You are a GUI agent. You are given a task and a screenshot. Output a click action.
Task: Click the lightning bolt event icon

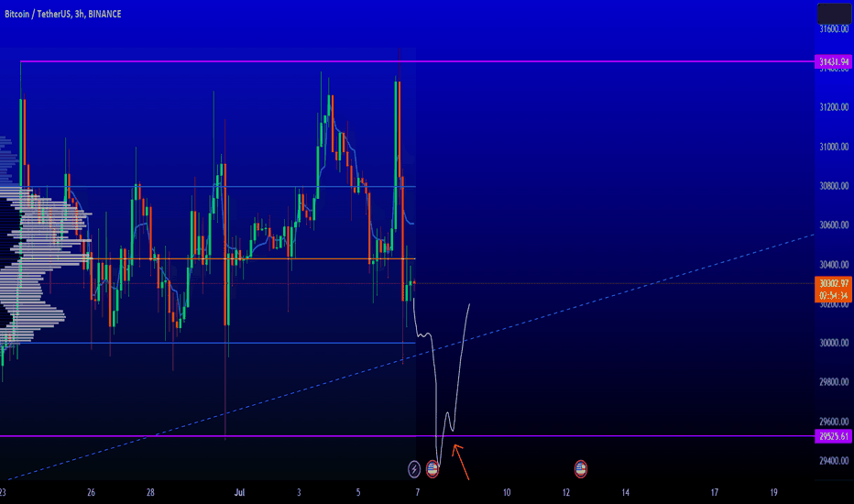point(414,468)
